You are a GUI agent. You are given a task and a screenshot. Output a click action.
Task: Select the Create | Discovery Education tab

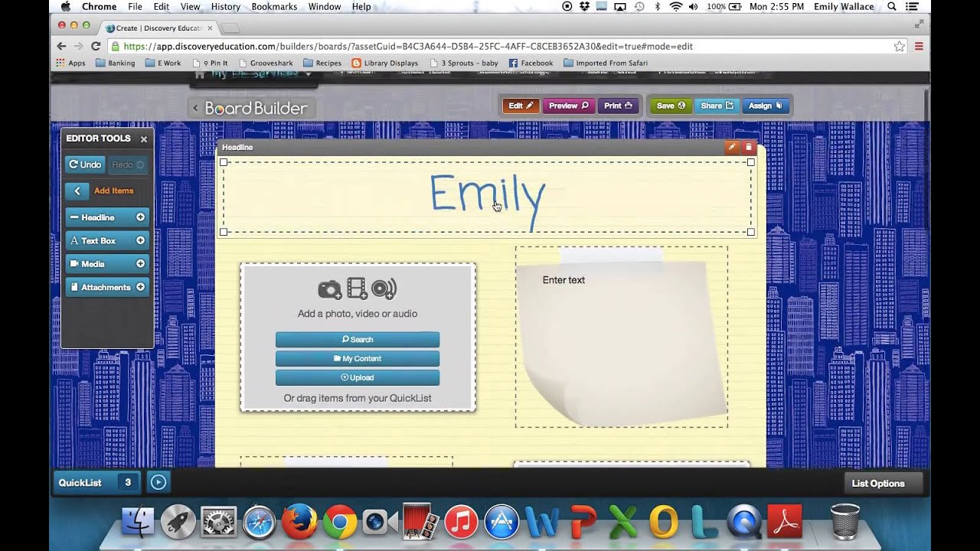[x=159, y=28]
